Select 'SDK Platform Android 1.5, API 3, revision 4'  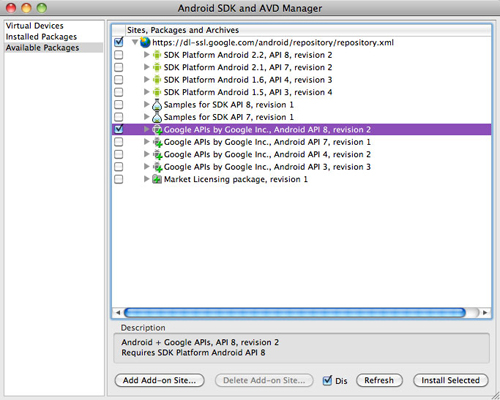pyautogui.click(x=248, y=92)
